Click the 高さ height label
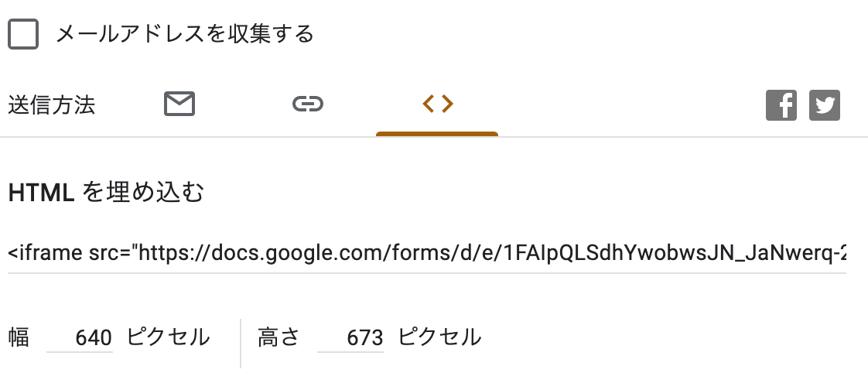Screen dimensions: 868x373 point(279,337)
